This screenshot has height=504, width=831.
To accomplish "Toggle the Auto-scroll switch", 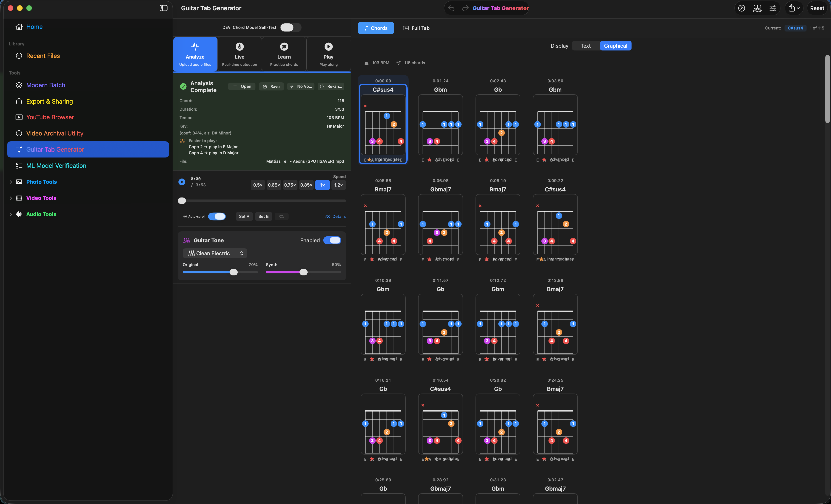I will pyautogui.click(x=217, y=216).
